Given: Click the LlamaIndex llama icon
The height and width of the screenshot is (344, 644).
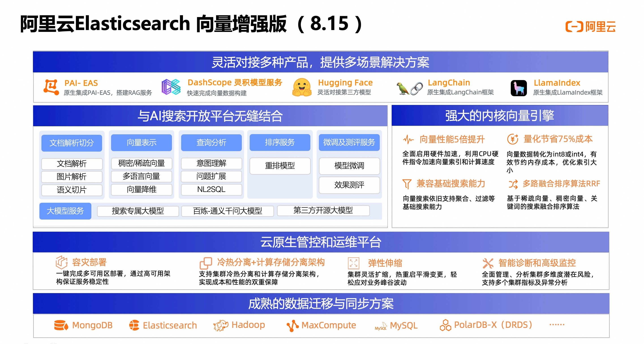Looking at the screenshot, I should [519, 88].
